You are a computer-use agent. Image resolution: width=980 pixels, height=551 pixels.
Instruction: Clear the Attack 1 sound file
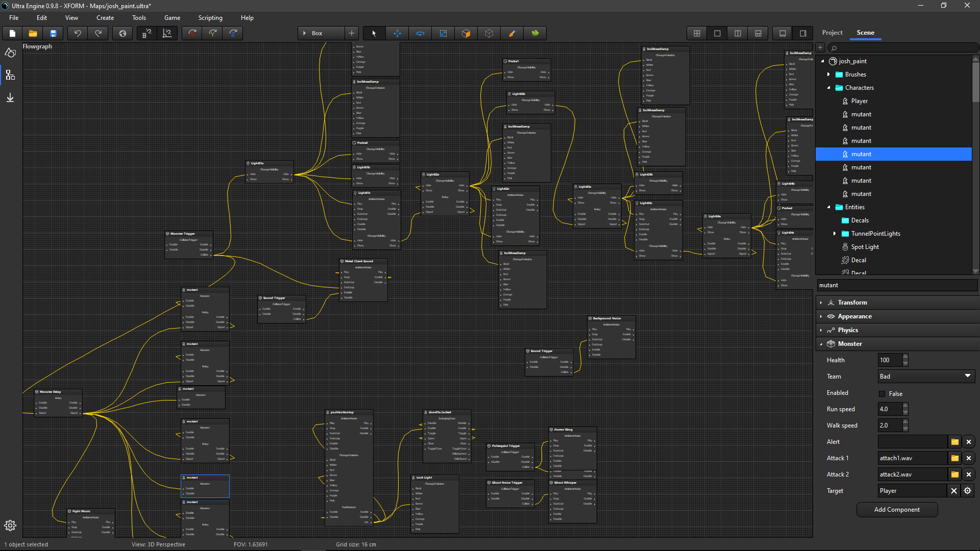[x=969, y=458]
